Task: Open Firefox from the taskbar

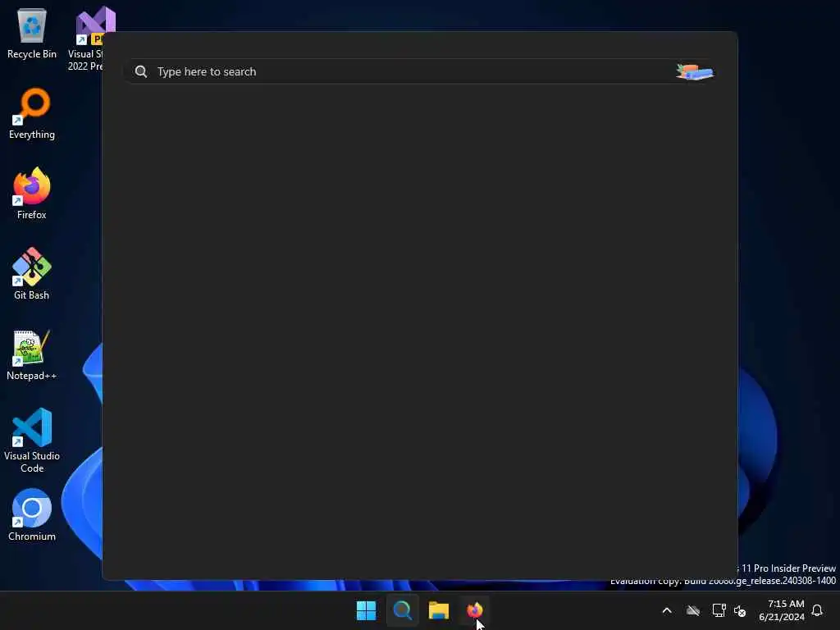Action: click(x=475, y=610)
